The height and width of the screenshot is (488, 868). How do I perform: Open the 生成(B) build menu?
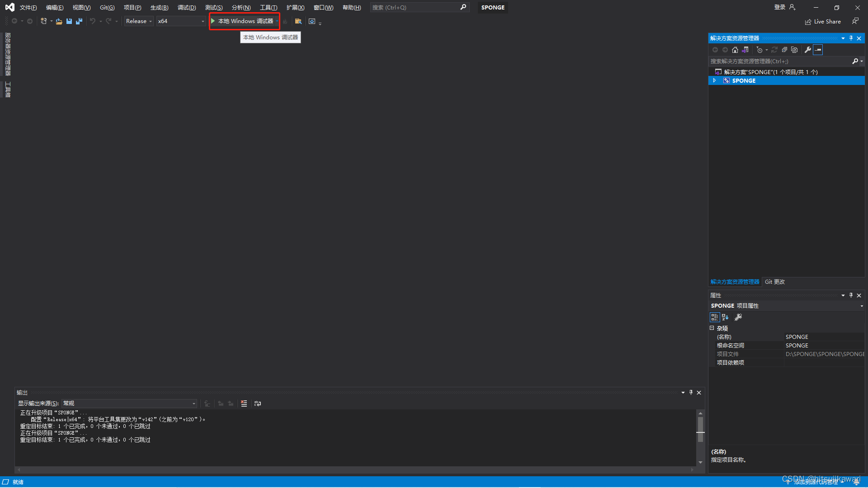tap(159, 8)
